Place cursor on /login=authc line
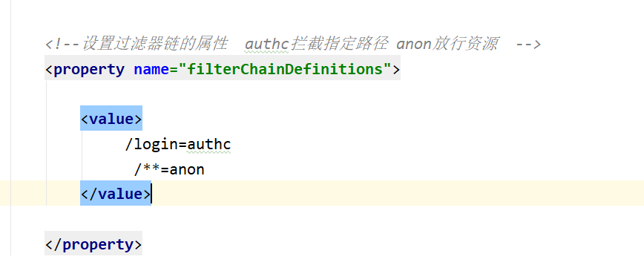The image size is (644, 268). click(178, 144)
